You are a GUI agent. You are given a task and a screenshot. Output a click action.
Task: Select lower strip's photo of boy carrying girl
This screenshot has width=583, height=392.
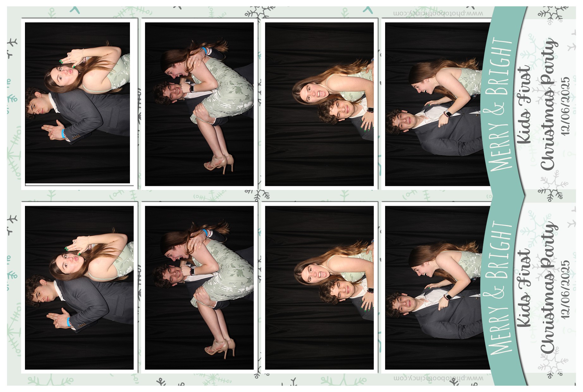(x=199, y=288)
